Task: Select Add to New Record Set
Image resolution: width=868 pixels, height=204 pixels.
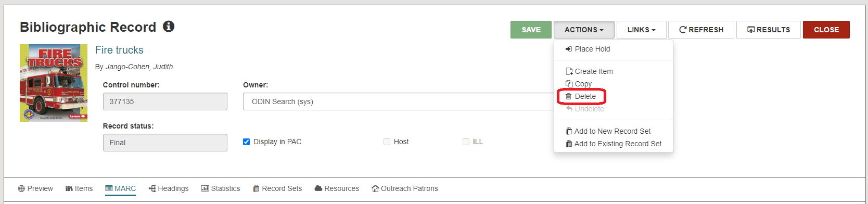Action: coord(612,131)
